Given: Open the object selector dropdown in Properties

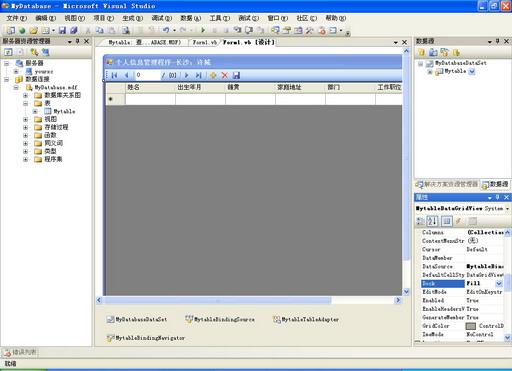Looking at the screenshot, I should [x=507, y=209].
